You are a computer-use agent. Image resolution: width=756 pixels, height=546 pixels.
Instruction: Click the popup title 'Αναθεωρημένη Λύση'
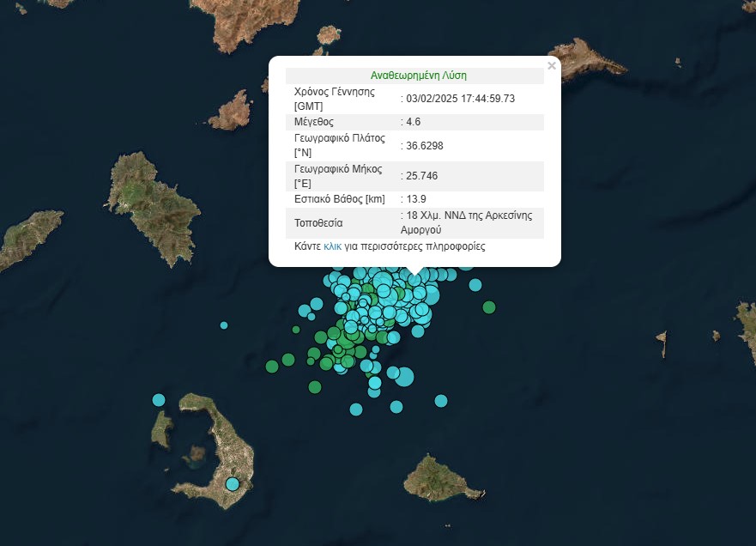tap(418, 76)
